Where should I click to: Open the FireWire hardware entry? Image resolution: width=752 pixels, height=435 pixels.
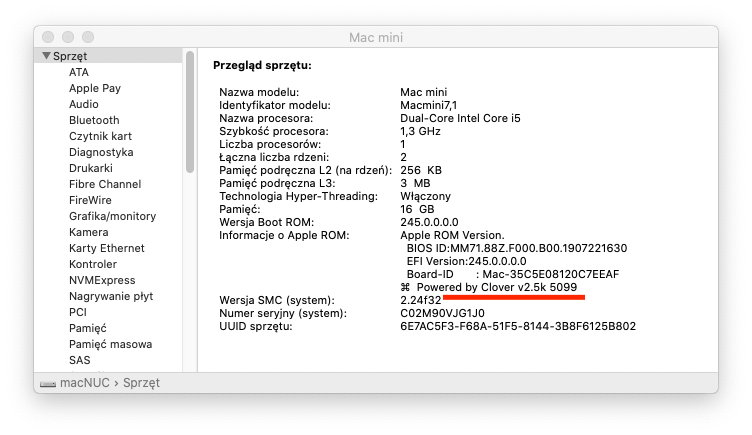[x=90, y=200]
